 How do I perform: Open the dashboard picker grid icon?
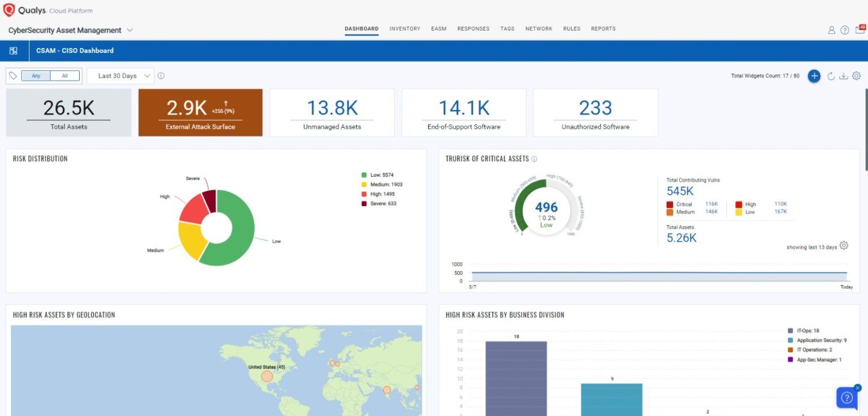[x=13, y=50]
